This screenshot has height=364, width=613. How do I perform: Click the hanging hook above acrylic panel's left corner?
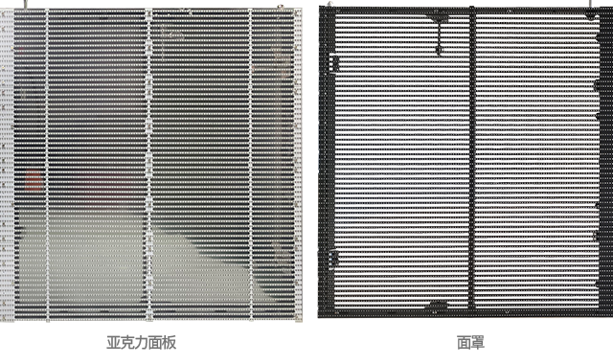tap(25, 4)
